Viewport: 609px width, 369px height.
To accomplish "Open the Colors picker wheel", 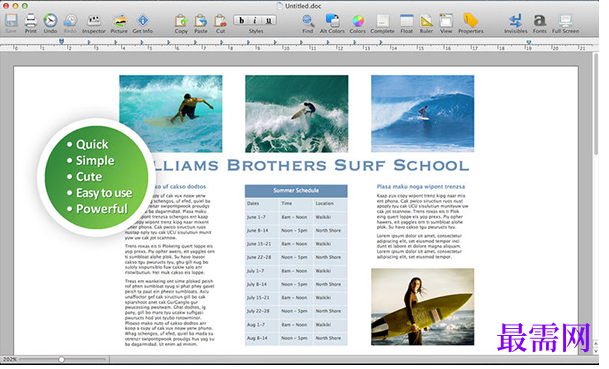I will [358, 20].
